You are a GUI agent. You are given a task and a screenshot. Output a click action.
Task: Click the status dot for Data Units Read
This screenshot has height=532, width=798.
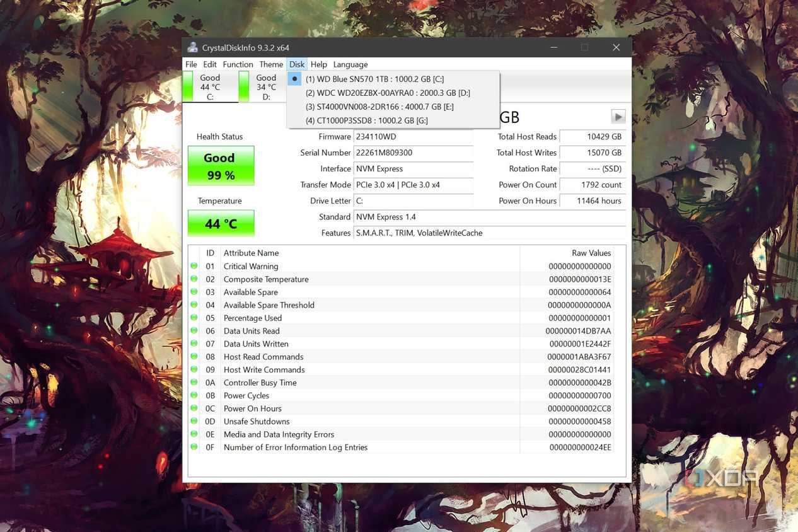(x=194, y=331)
